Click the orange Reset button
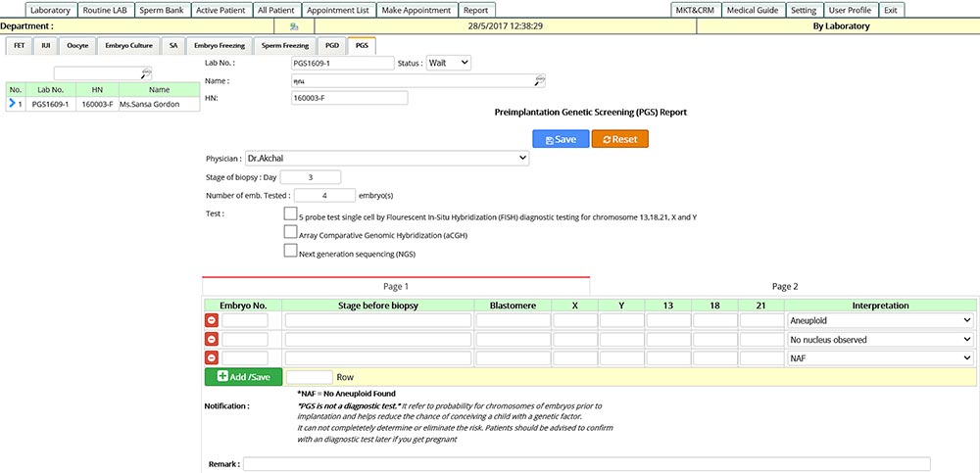Screen dimensions: 980x473 pyautogui.click(x=619, y=139)
